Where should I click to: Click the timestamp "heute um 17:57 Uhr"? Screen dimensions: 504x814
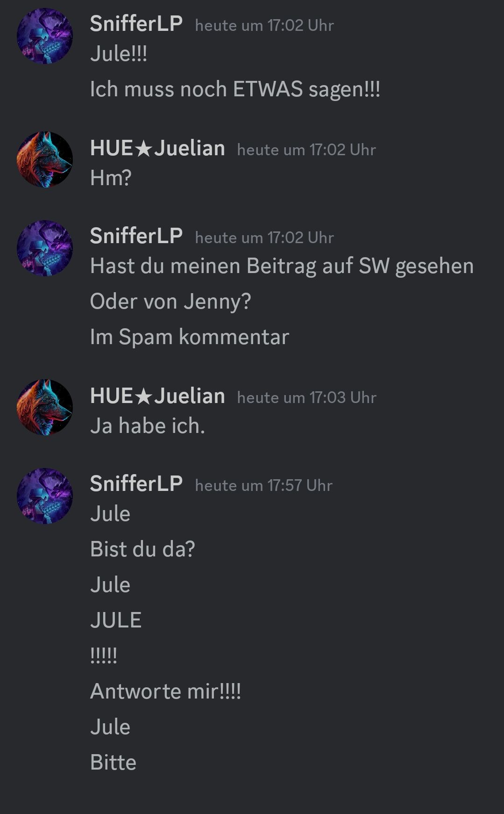tap(264, 485)
